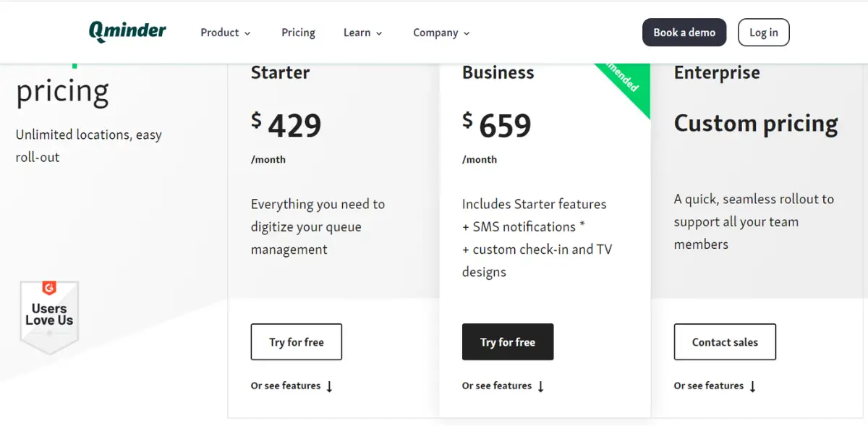Click the Log in button
868x434 pixels.
[x=764, y=33]
